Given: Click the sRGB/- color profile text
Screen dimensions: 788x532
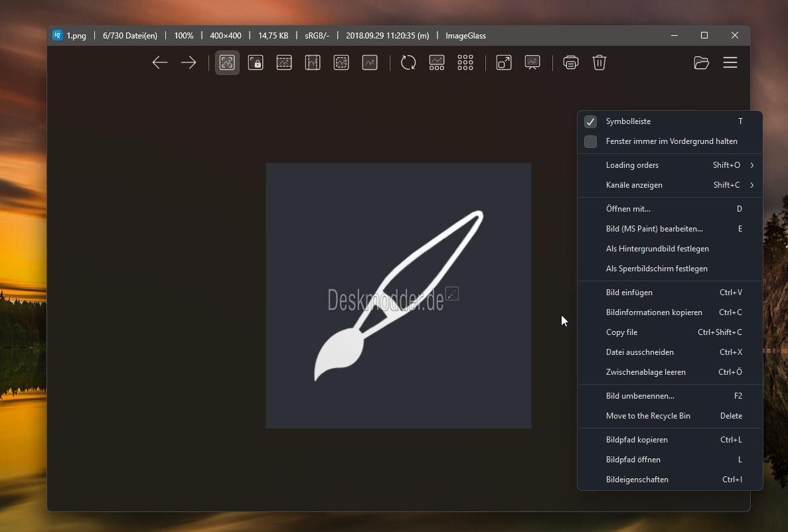Looking at the screenshot, I should 317,36.
